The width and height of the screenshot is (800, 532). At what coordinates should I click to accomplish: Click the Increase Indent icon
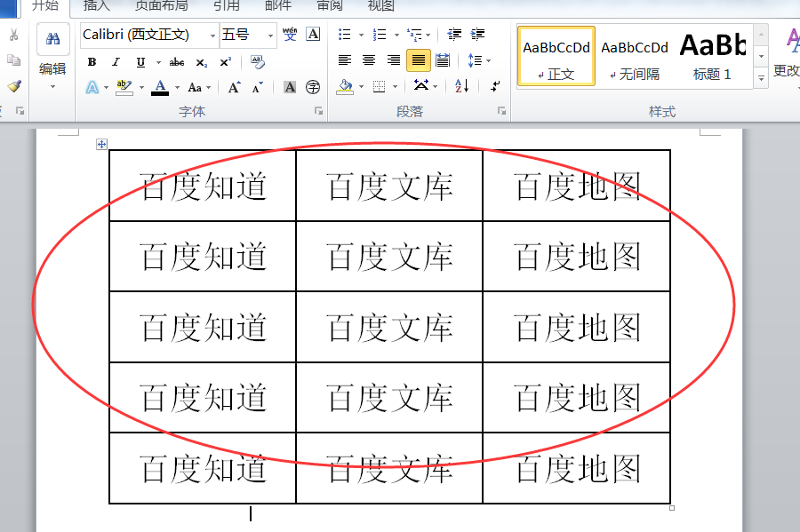pyautogui.click(x=477, y=34)
